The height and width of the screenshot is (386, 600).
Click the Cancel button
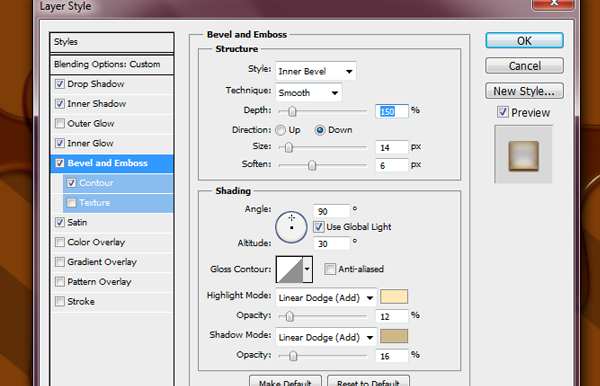[x=524, y=66]
